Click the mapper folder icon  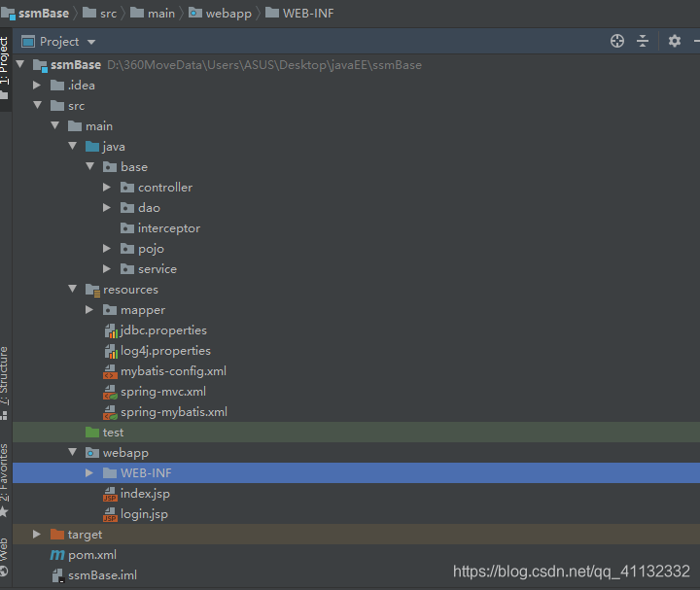click(109, 310)
